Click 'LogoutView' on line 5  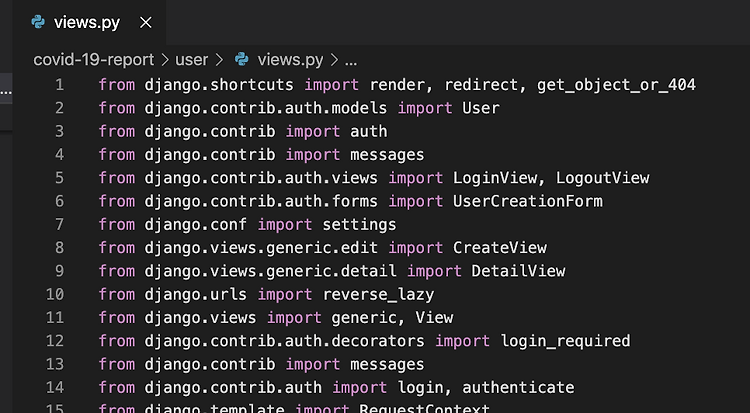point(603,178)
